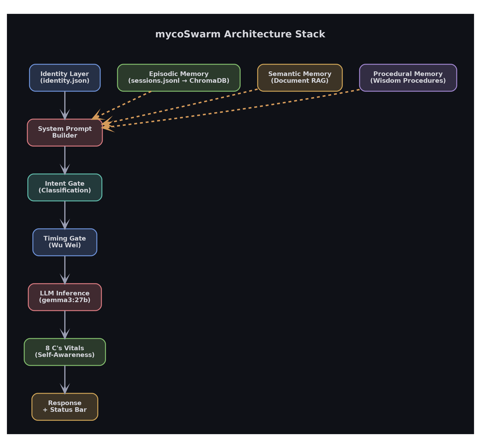This screenshot has width=481, height=448.
Task: Select the Identity Layer (identity.json) node
Action: pos(65,78)
